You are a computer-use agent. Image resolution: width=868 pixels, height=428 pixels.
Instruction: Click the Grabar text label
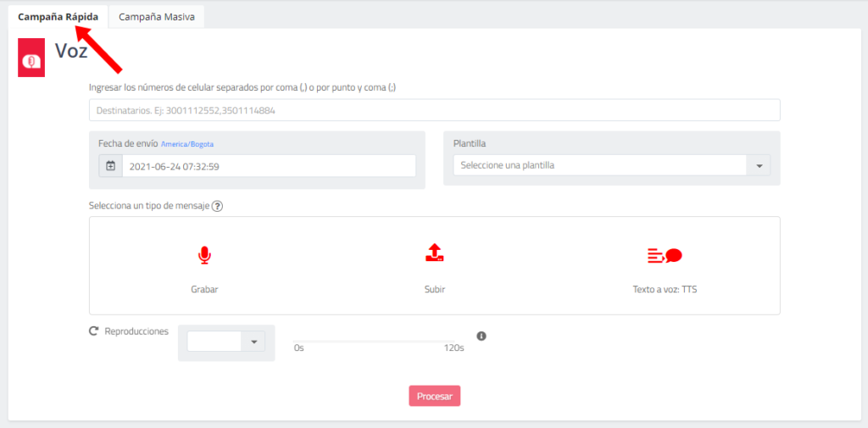point(204,289)
